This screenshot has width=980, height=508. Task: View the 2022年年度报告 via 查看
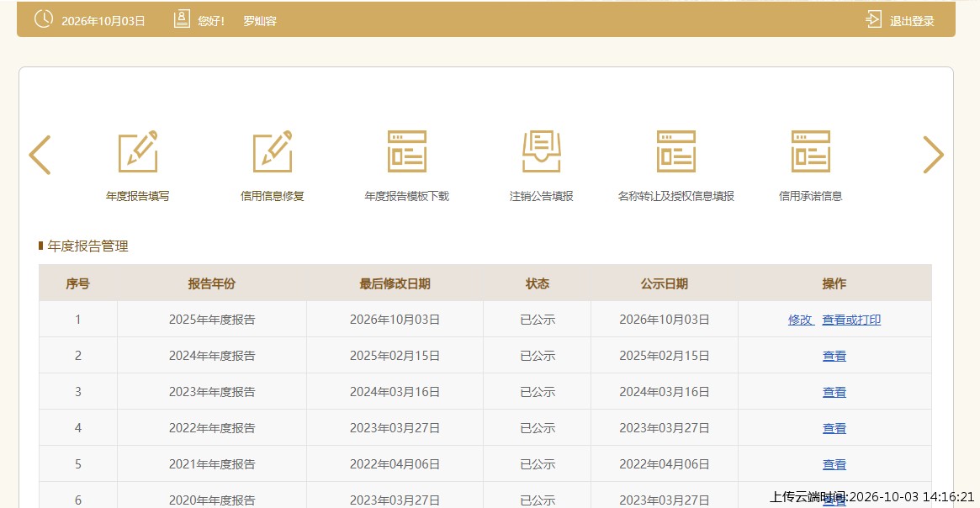(834, 429)
